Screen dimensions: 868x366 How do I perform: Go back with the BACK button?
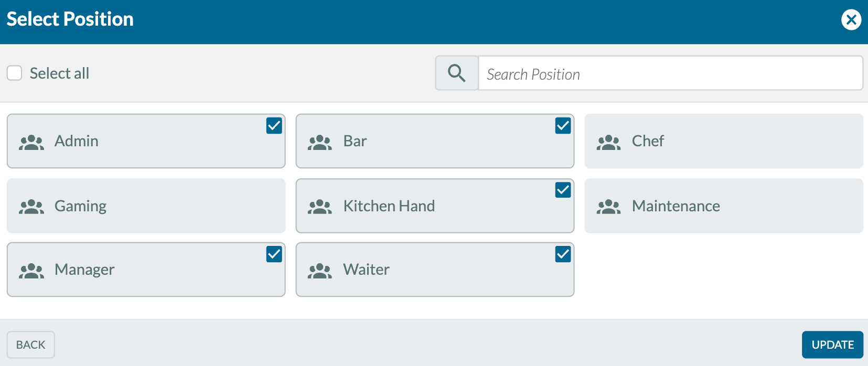[x=30, y=345]
